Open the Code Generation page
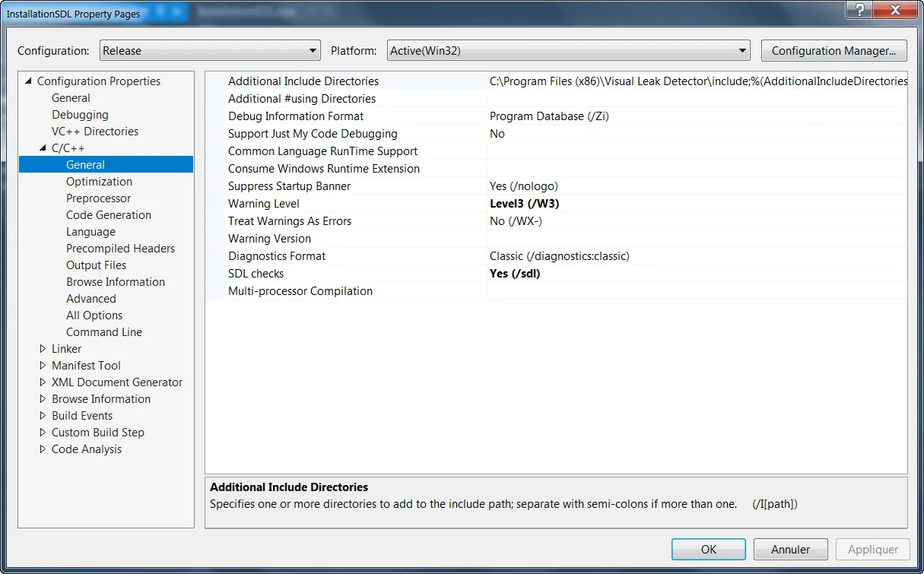Screen dimensions: 924x574 point(109,215)
